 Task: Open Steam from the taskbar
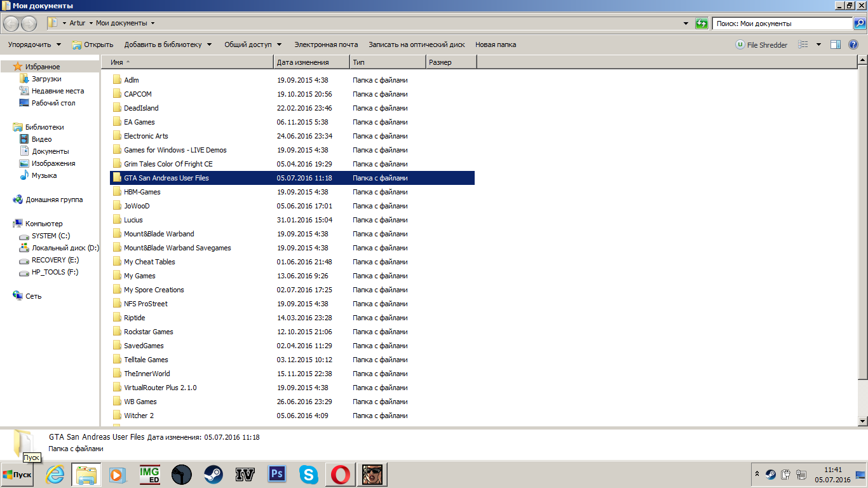point(214,475)
